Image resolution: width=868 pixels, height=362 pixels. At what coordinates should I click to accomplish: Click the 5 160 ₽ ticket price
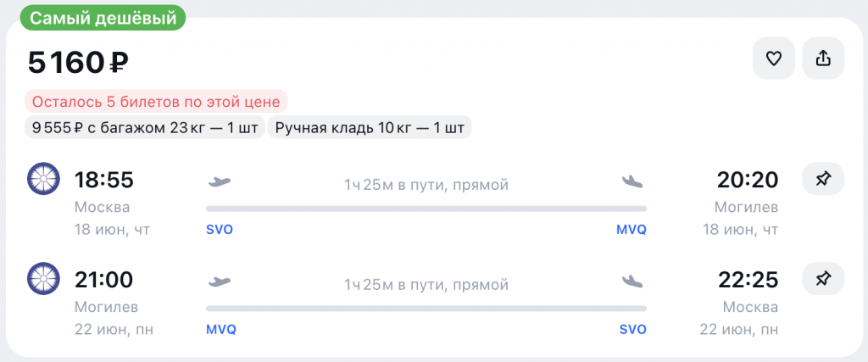[x=78, y=62]
